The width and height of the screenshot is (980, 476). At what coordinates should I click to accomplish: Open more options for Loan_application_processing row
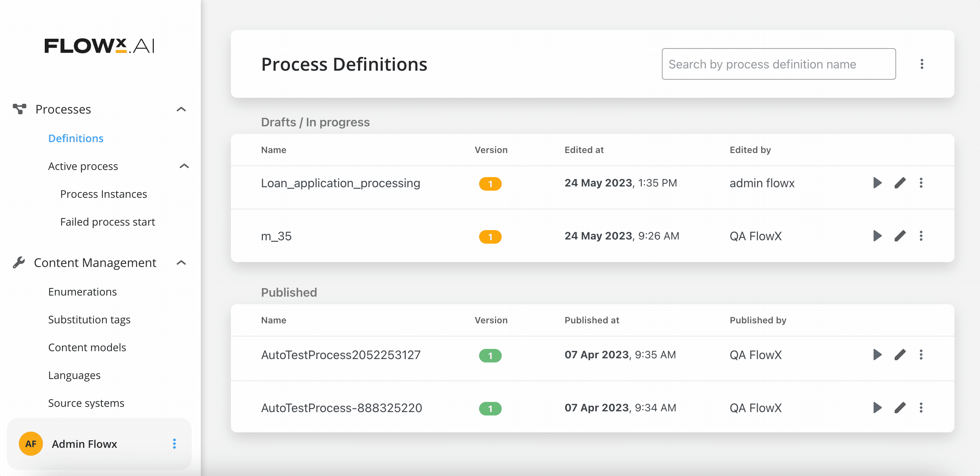(921, 183)
